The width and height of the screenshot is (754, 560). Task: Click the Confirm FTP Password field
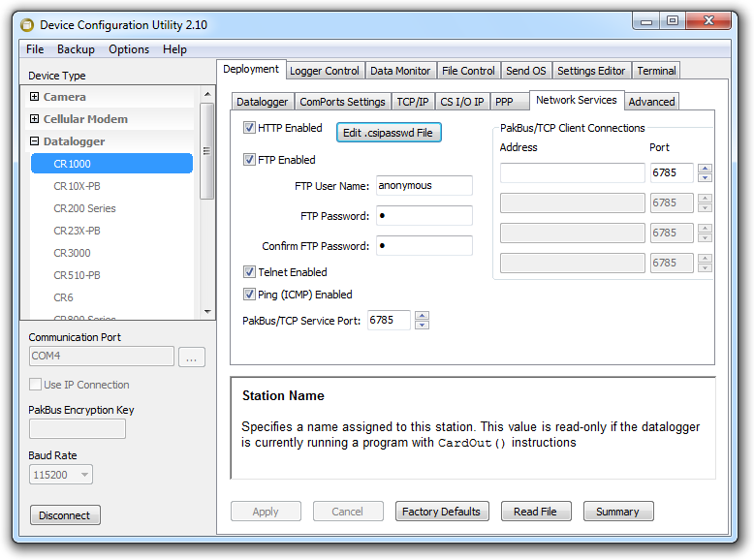(x=424, y=246)
